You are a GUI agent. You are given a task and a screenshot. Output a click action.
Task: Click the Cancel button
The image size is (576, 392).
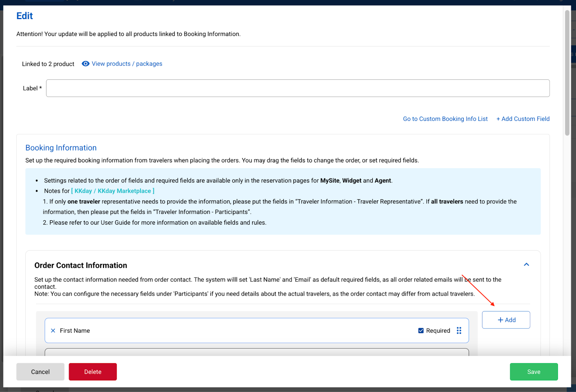point(40,372)
